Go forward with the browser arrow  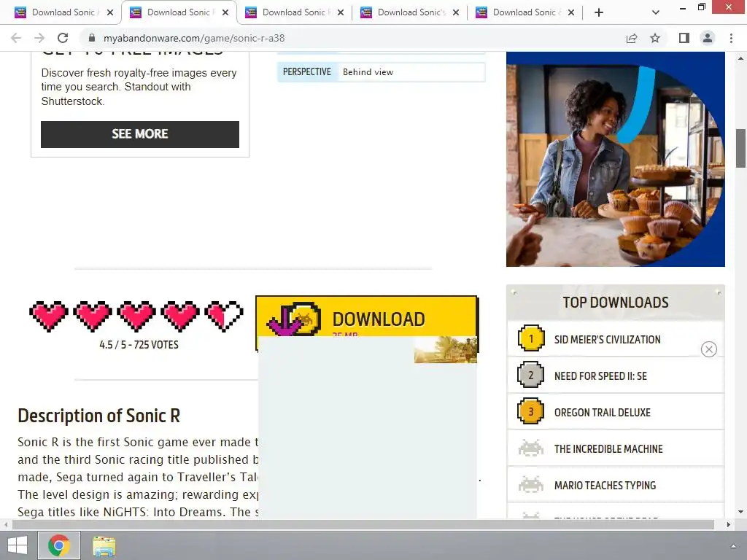tap(39, 38)
